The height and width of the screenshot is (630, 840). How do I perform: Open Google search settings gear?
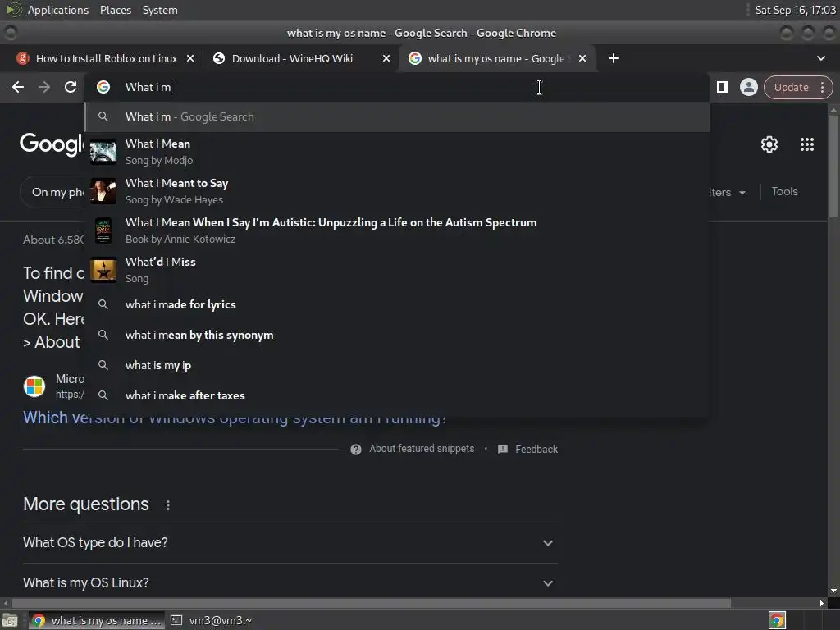(769, 144)
